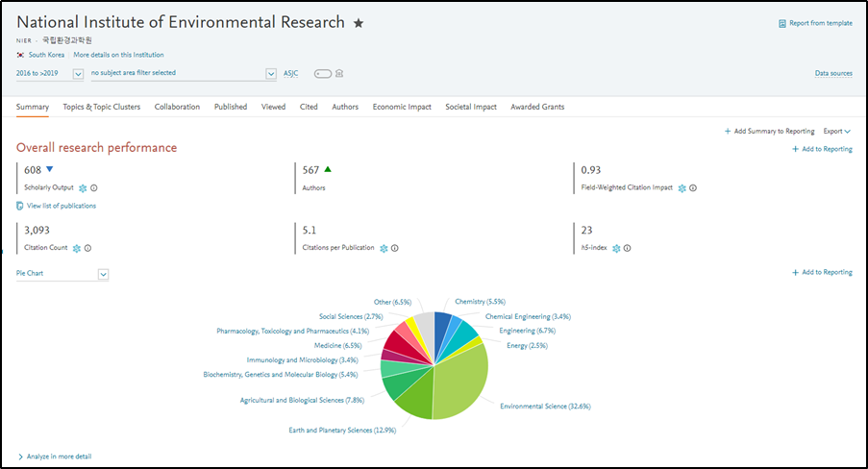Select Pharmacology, Toxicology and Pharmaceutics label
The height and width of the screenshot is (469, 868).
click(293, 332)
